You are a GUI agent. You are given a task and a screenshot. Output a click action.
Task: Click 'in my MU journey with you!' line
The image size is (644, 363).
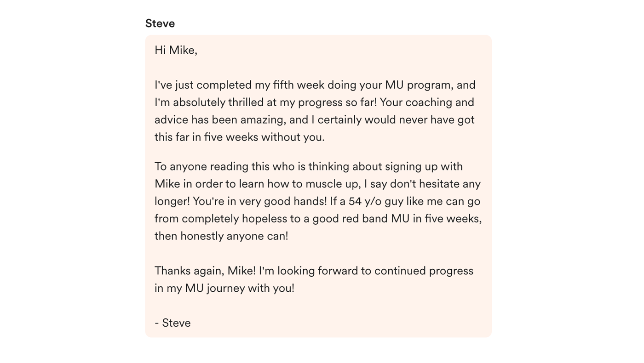(224, 289)
